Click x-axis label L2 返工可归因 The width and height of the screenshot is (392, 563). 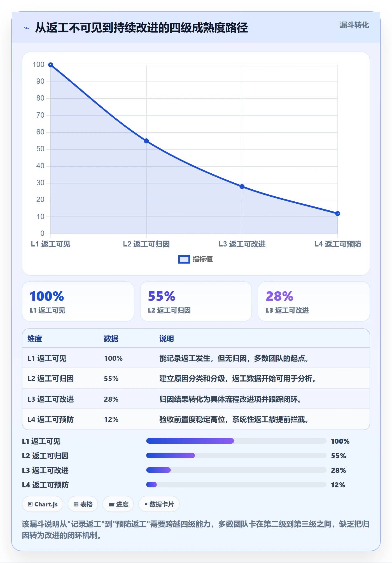point(146,244)
